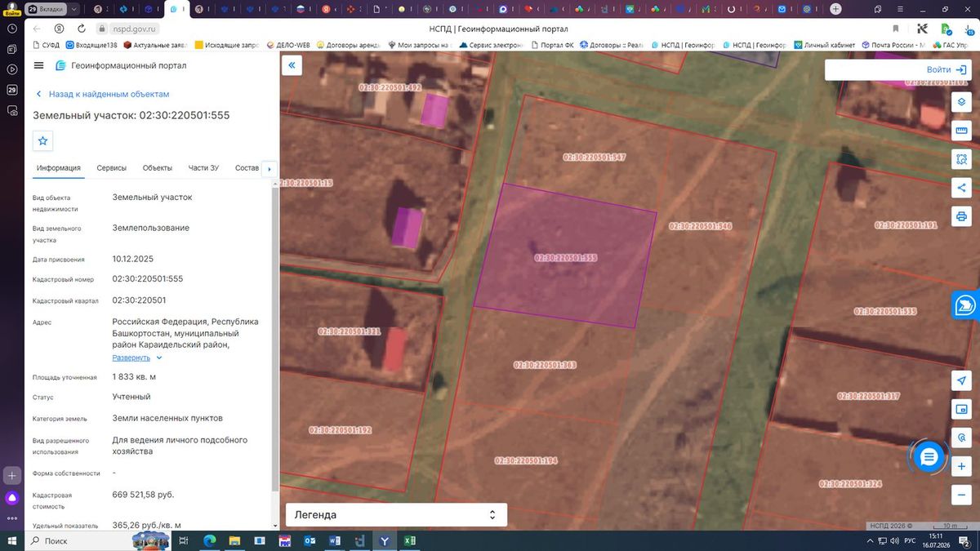Viewport: 980px width, 551px height.
Task: Open the Легенда dropdown
Action: [x=396, y=515]
